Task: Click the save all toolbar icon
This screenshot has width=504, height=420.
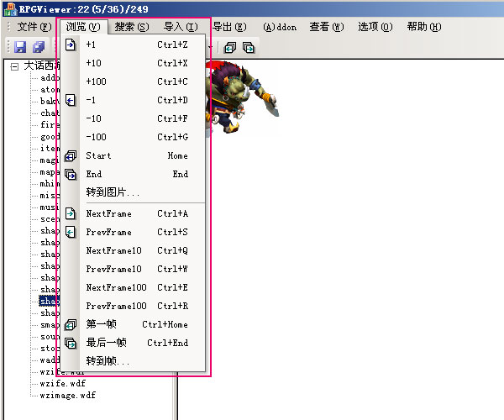Action: click(39, 47)
